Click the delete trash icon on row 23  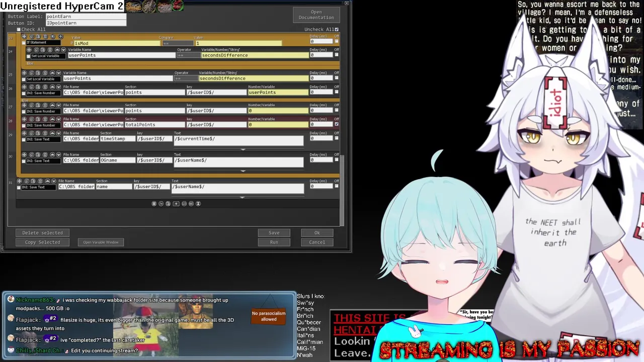pos(45,37)
